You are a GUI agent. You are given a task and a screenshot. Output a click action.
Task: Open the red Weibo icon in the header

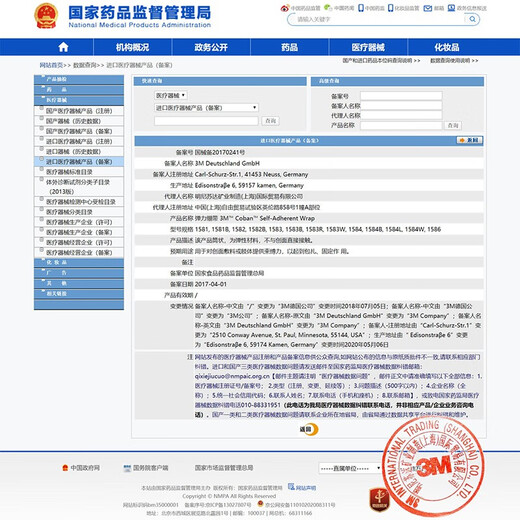[285, 8]
